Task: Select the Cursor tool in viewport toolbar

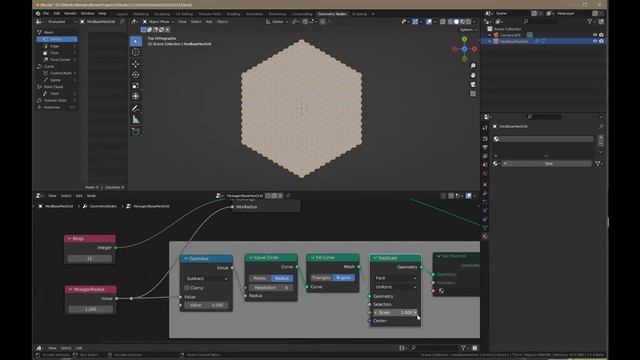Action: pyautogui.click(x=136, y=52)
